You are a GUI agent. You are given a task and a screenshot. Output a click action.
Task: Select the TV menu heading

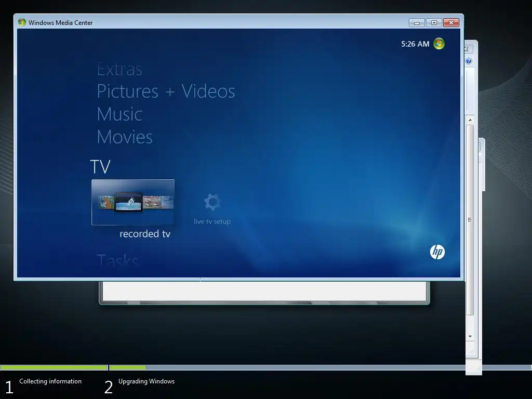tap(100, 167)
